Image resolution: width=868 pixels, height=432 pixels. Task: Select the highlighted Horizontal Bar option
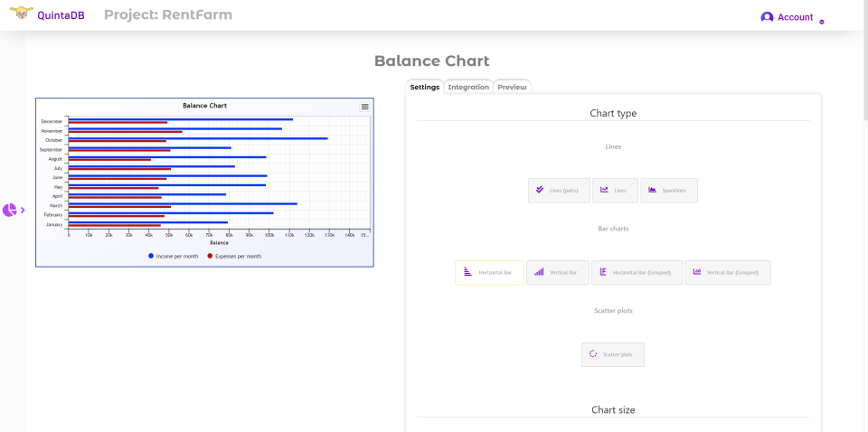[x=489, y=272]
